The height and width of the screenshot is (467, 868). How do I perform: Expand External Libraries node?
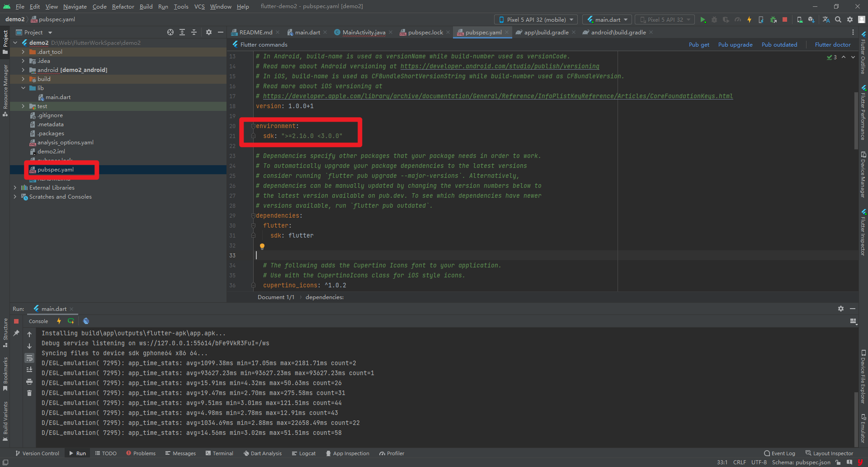[x=15, y=188]
